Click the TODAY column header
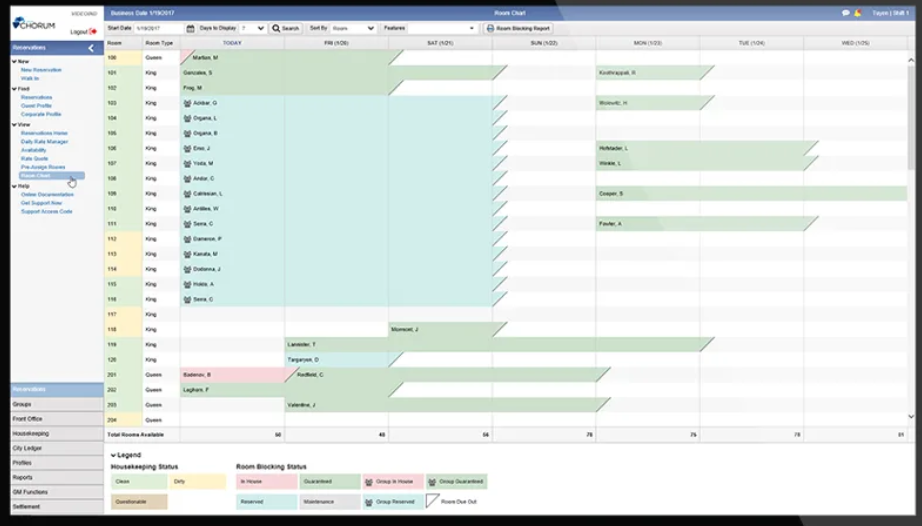The width and height of the screenshot is (922, 526). tap(232, 43)
